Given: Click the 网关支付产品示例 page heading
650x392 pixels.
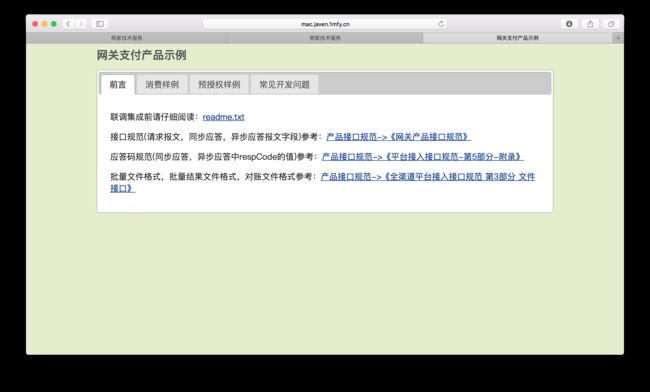Looking at the screenshot, I should click(141, 55).
